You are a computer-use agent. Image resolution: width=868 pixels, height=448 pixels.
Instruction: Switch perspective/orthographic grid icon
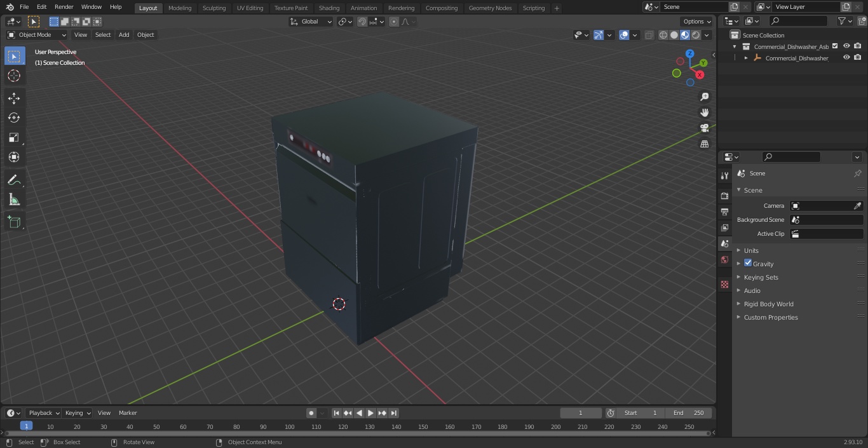704,144
